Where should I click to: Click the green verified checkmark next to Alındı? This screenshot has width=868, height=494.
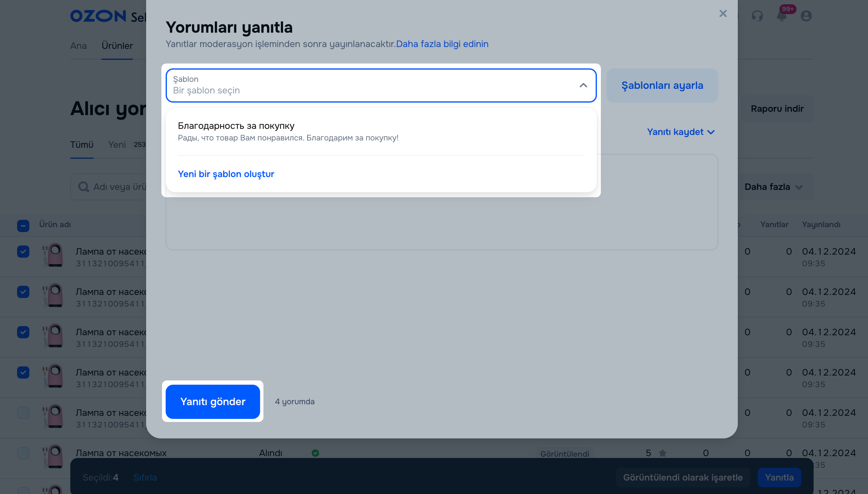[315, 453]
